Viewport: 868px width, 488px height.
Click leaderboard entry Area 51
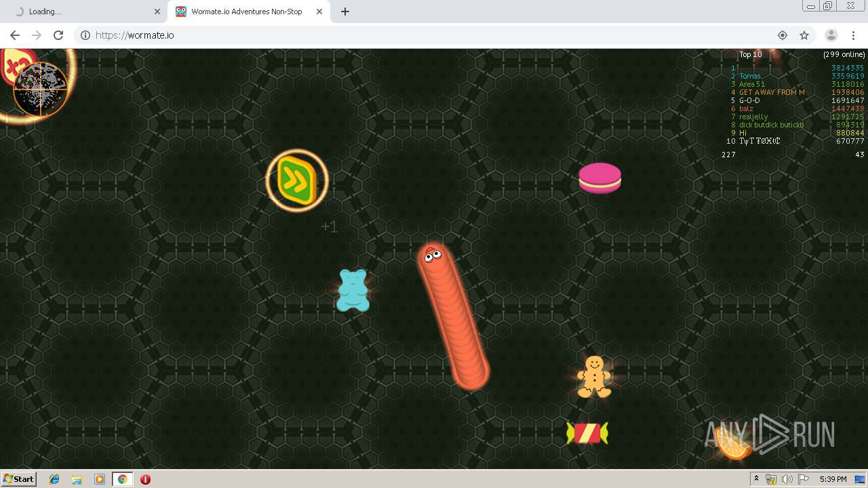[x=752, y=84]
